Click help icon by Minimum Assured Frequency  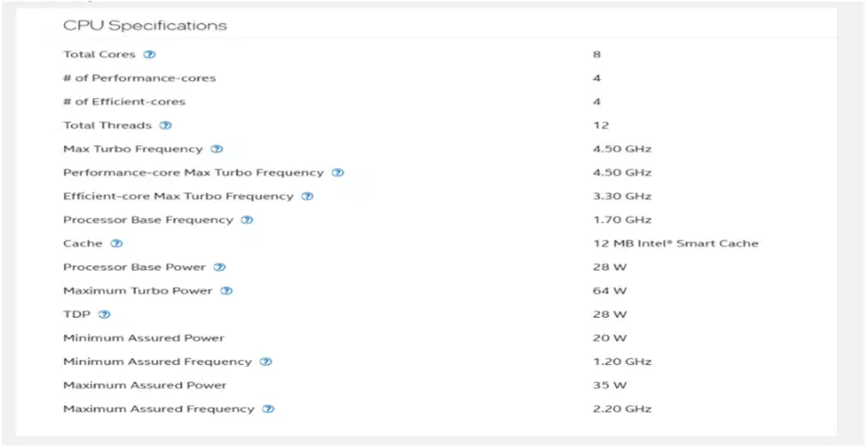[x=265, y=362]
